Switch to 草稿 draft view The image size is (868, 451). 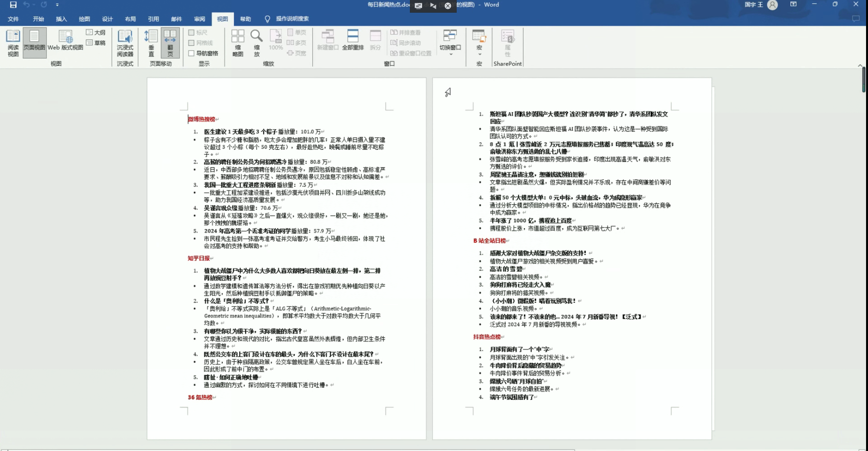click(96, 43)
